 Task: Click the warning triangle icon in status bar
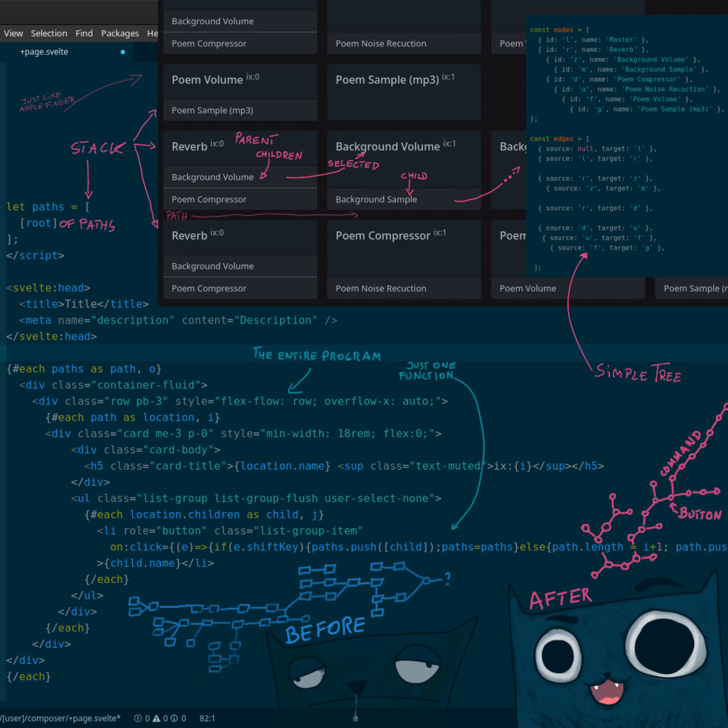(156, 718)
